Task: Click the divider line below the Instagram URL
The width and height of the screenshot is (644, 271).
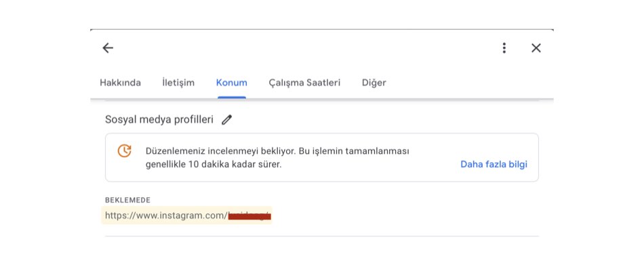Action: point(321,236)
